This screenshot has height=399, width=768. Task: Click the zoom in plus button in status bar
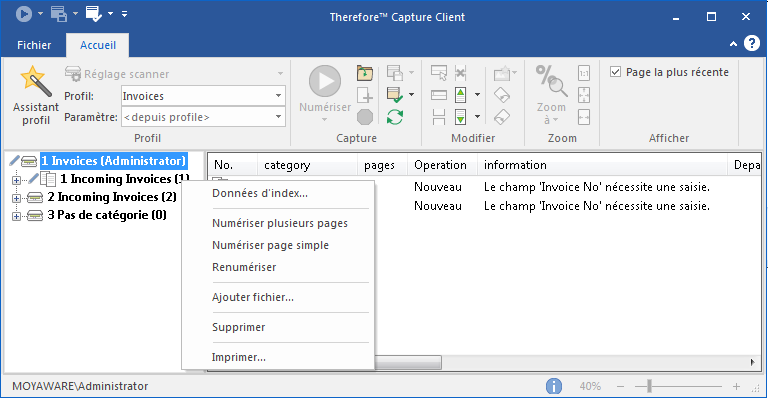736,387
